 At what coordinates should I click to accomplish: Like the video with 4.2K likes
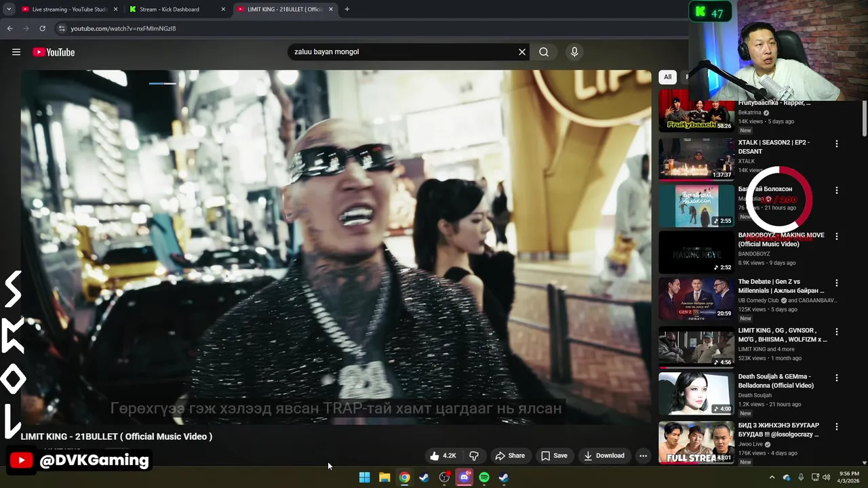[443, 455]
